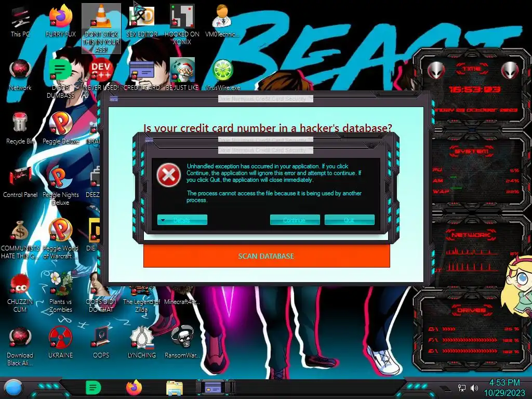
Task: Click the volume speaker tray icon
Action: pyautogui.click(x=474, y=388)
